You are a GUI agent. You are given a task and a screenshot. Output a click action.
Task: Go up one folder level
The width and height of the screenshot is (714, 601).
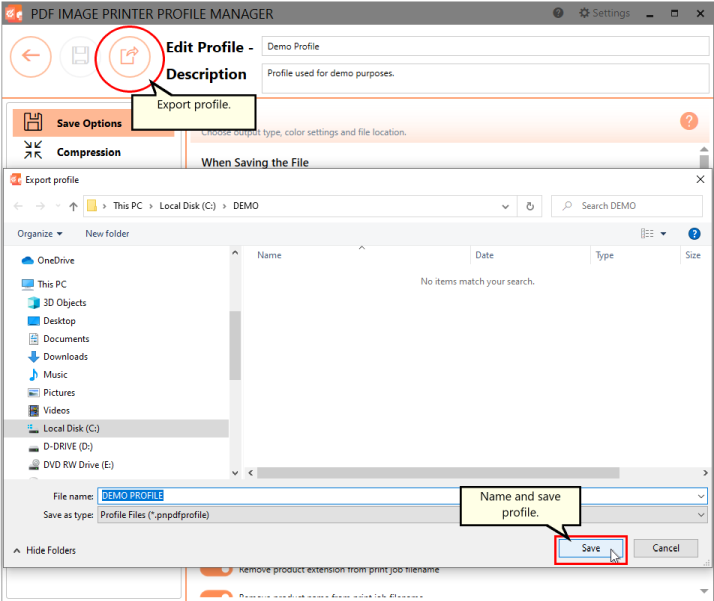tap(73, 206)
